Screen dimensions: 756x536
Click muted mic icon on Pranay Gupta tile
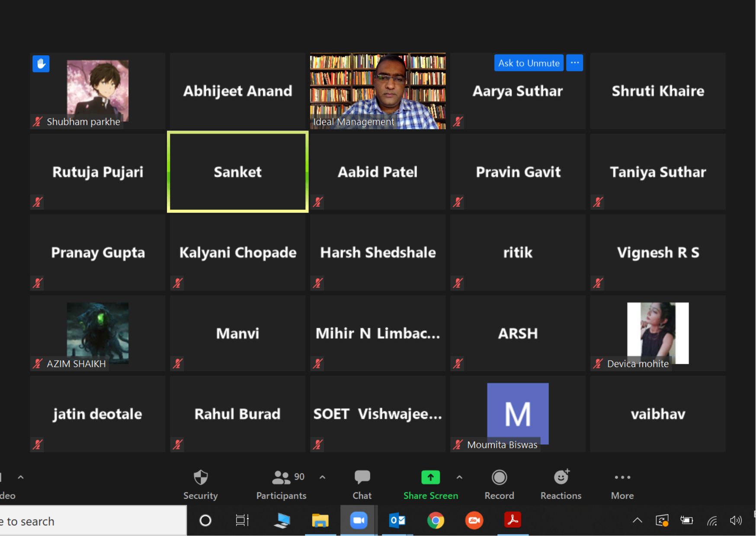(38, 283)
